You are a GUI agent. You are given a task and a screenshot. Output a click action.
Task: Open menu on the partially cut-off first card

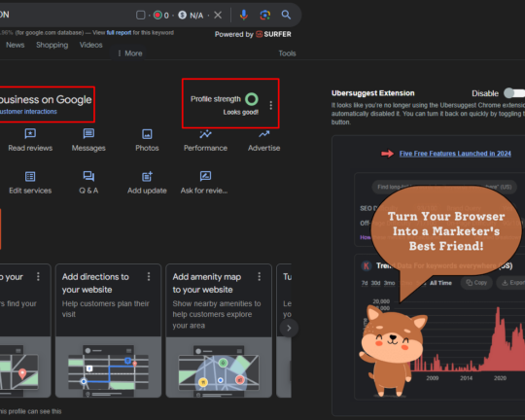coord(38,276)
